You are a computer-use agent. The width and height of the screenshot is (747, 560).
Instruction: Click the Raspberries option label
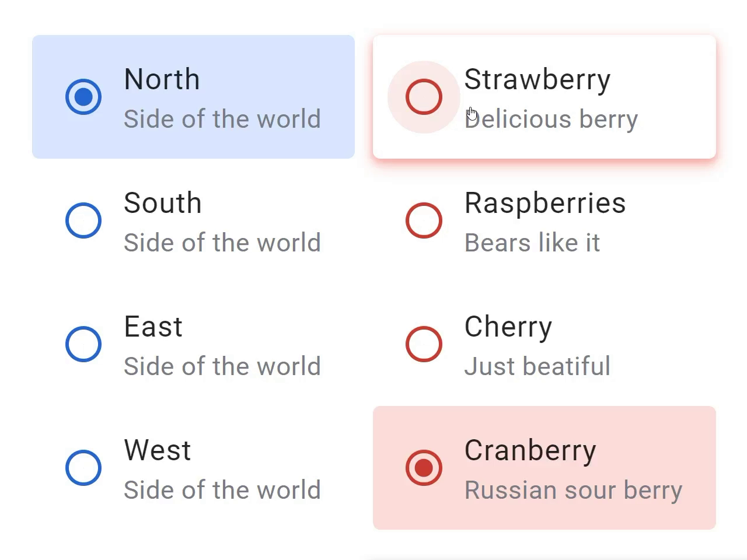pos(544,204)
